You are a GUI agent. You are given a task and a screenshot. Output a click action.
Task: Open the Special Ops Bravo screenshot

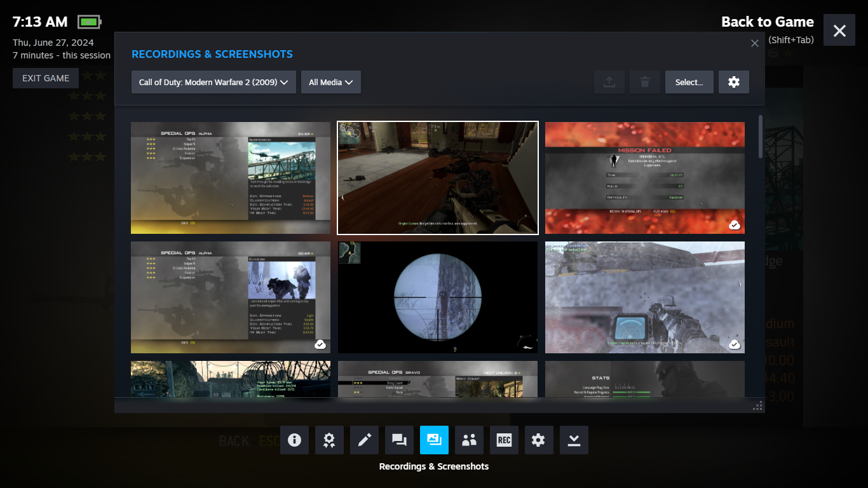[x=438, y=379]
